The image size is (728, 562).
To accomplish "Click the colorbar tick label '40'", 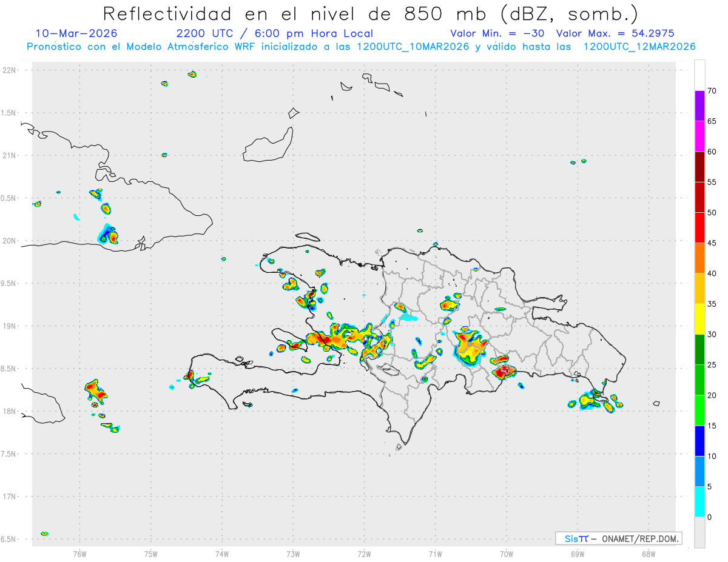I will coord(712,273).
